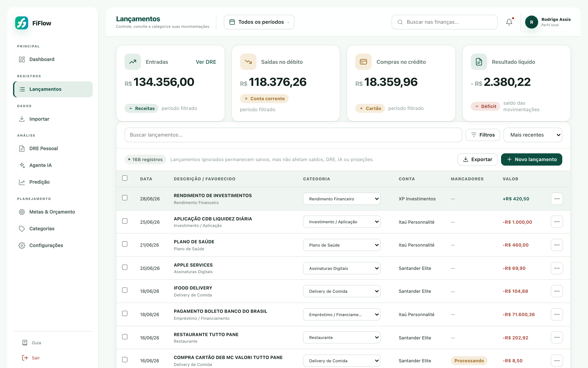Open the Rendimento Financeiro category dropdown
588x368 pixels.
[x=341, y=199]
